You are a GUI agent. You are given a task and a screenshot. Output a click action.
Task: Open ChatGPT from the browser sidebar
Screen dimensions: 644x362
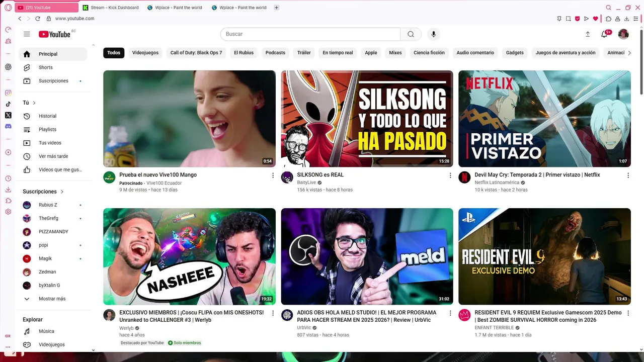pos(8,67)
